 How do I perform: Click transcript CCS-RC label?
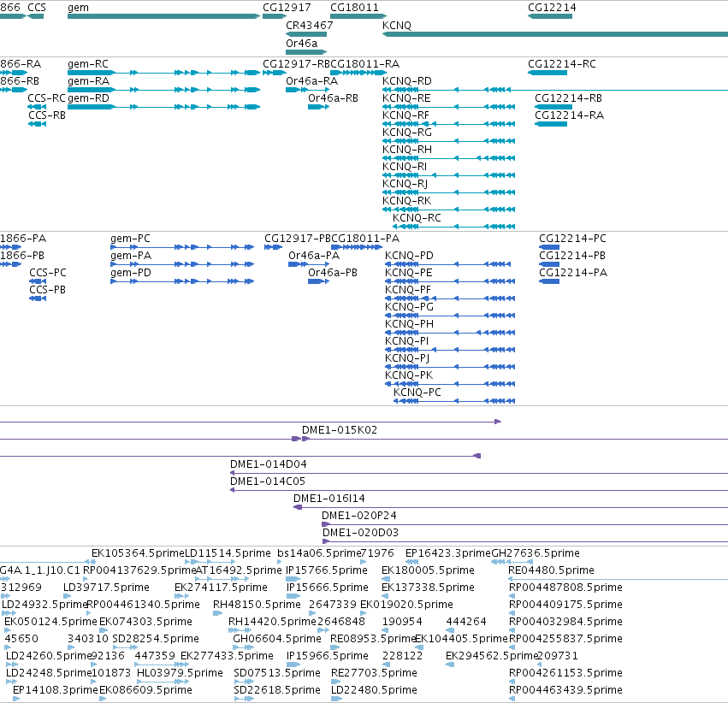point(46,98)
